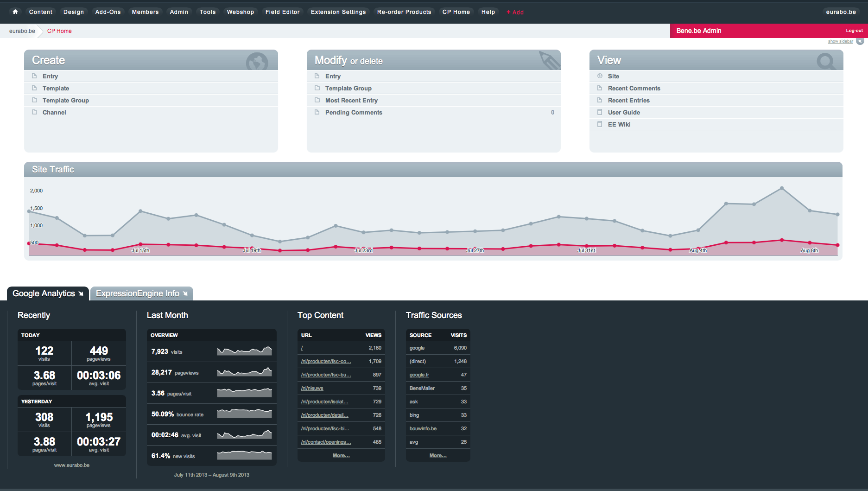Create a new Channel
Viewport: 868px width, 491px height.
pyautogui.click(x=54, y=112)
